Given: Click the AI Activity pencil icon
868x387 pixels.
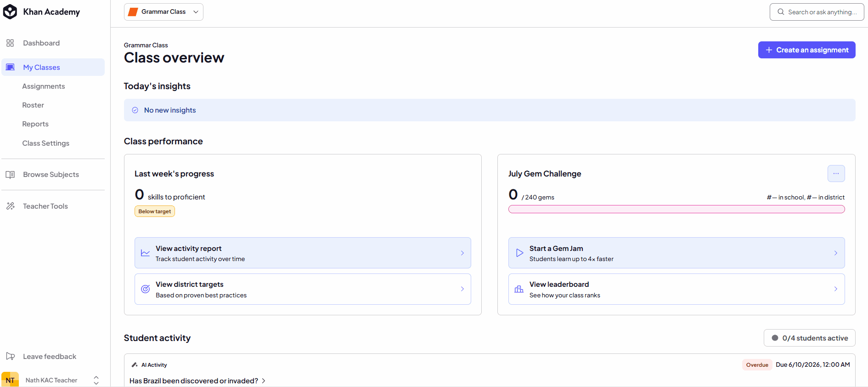Looking at the screenshot, I should pos(135,365).
